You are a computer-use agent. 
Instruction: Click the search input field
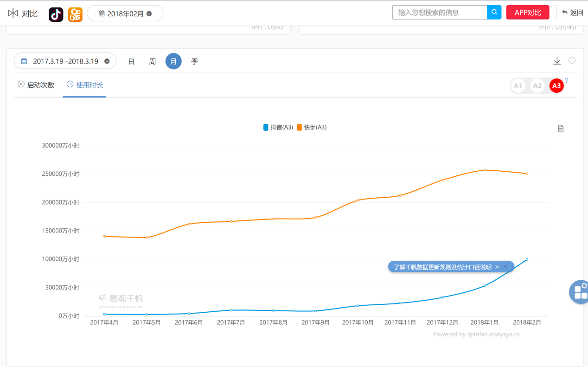(x=439, y=13)
